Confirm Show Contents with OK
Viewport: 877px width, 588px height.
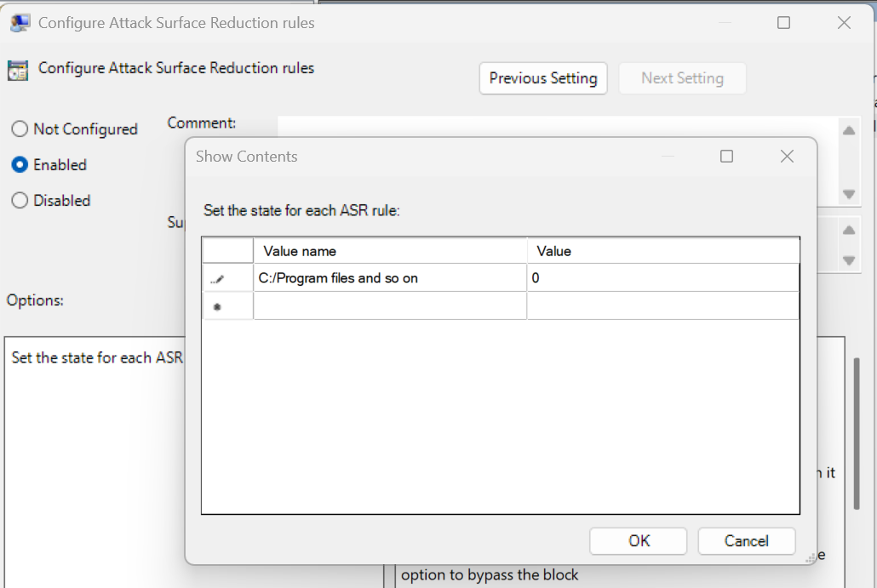pos(639,541)
